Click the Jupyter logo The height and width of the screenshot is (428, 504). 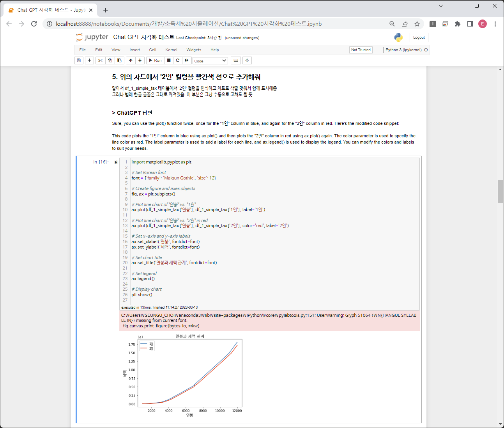tap(92, 37)
